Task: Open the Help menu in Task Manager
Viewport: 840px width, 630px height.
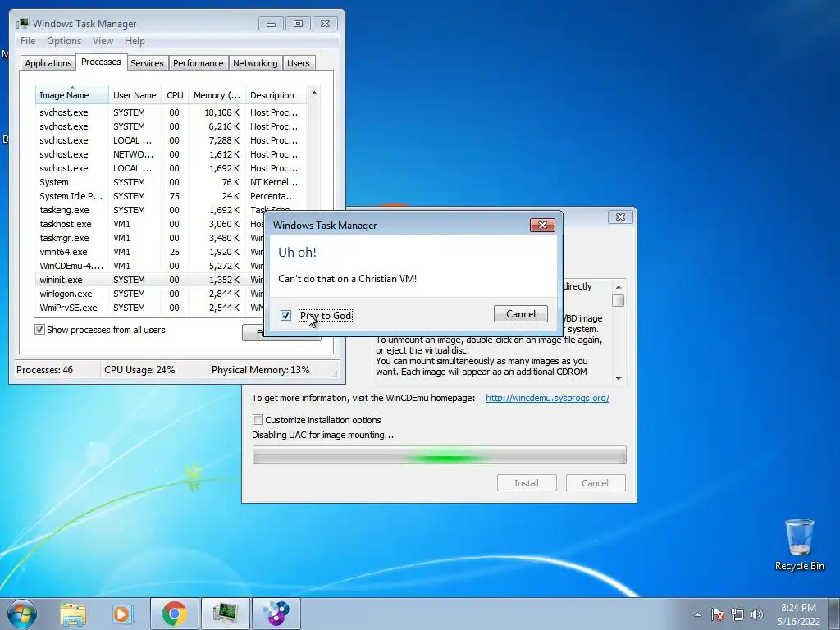Action: 135,41
